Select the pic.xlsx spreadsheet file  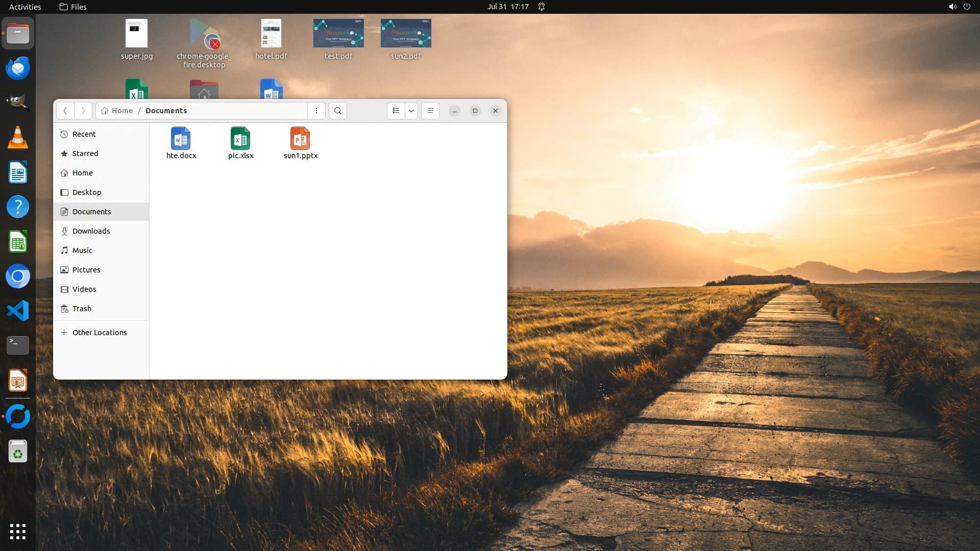point(240,143)
